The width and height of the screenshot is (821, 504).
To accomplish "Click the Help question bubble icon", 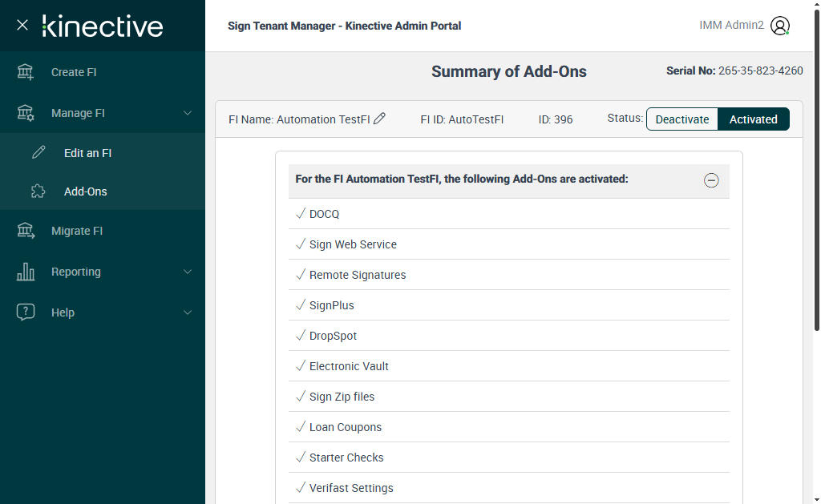I will click(26, 312).
